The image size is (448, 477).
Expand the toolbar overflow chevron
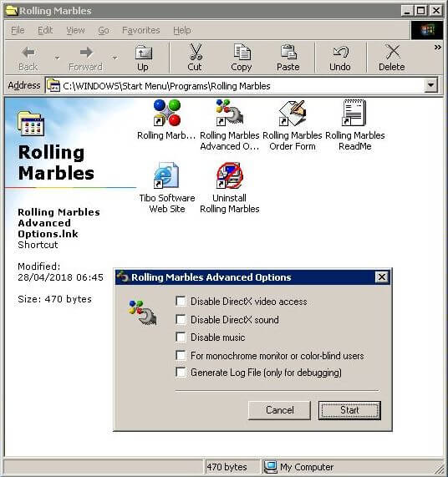437,48
